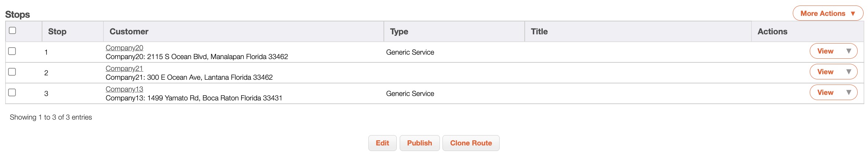Click View for stop 1

tap(825, 51)
